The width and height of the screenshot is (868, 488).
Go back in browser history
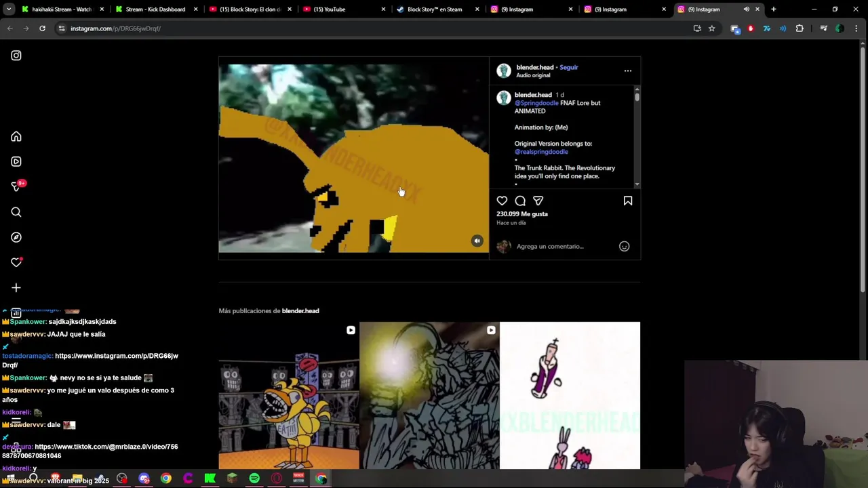tap(9, 28)
